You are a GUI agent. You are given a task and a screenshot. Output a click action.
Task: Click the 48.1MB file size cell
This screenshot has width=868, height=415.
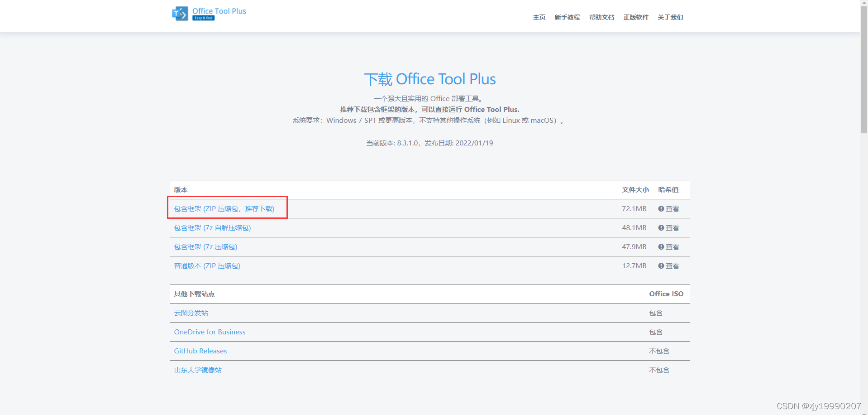(x=634, y=228)
